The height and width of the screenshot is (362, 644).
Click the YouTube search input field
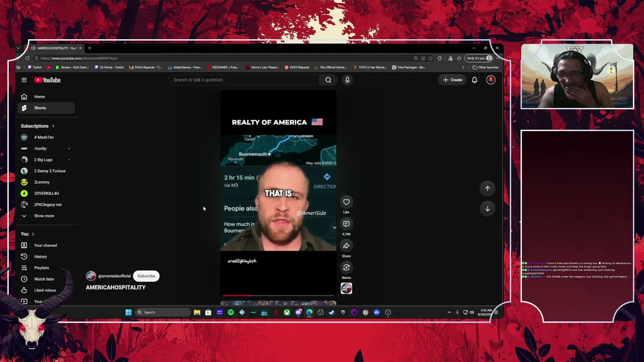[x=245, y=80]
